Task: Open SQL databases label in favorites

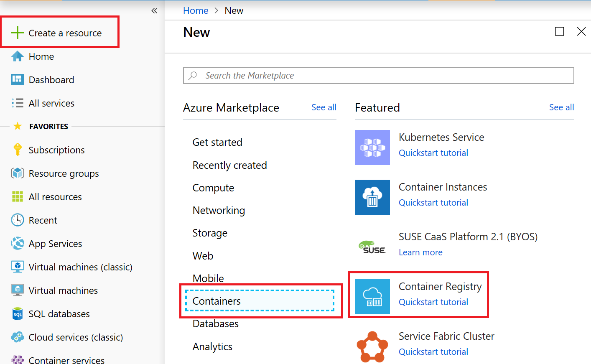Action: 59,314
